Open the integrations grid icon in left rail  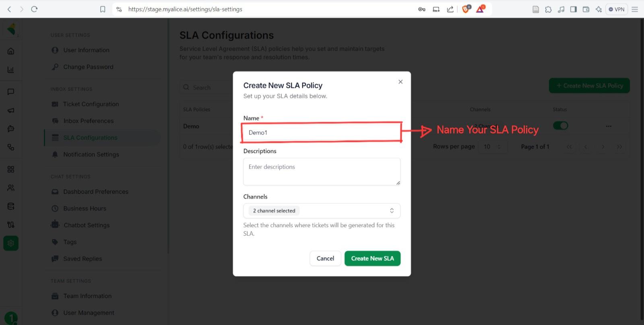coord(11,169)
